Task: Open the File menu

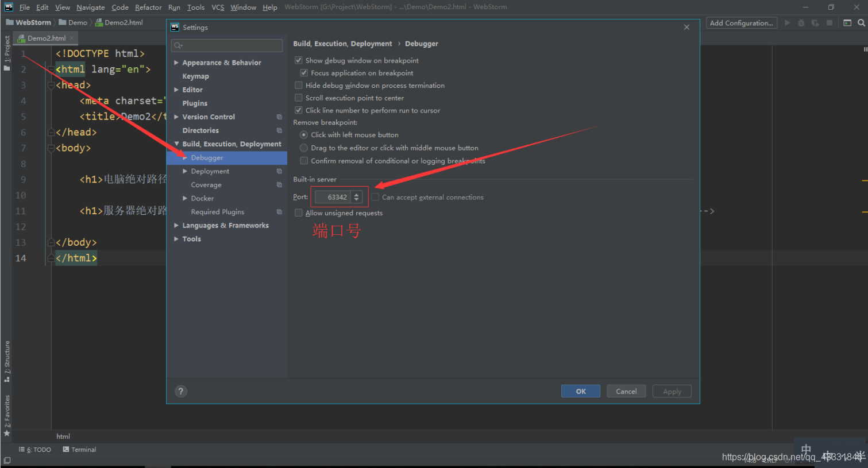Action: pyautogui.click(x=25, y=7)
